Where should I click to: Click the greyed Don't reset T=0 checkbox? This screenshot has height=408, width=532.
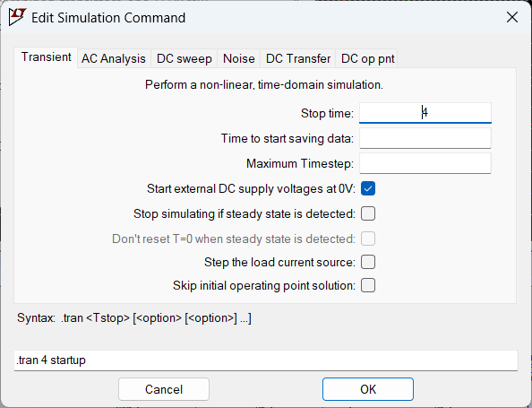pyautogui.click(x=368, y=239)
